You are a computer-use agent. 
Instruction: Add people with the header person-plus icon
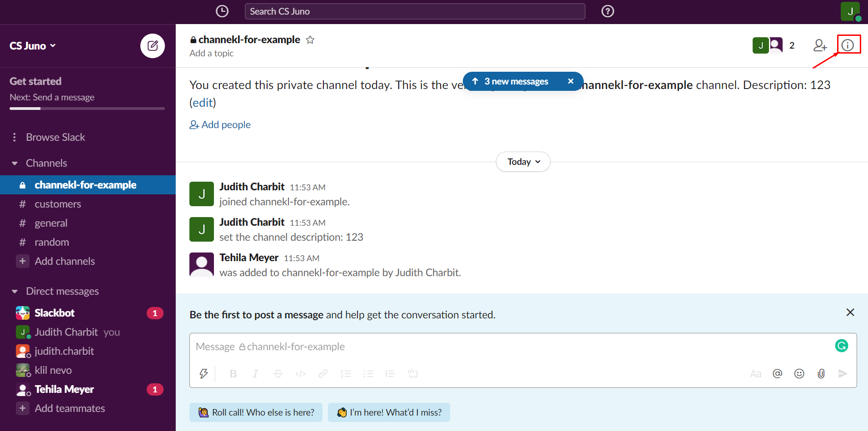tap(820, 45)
